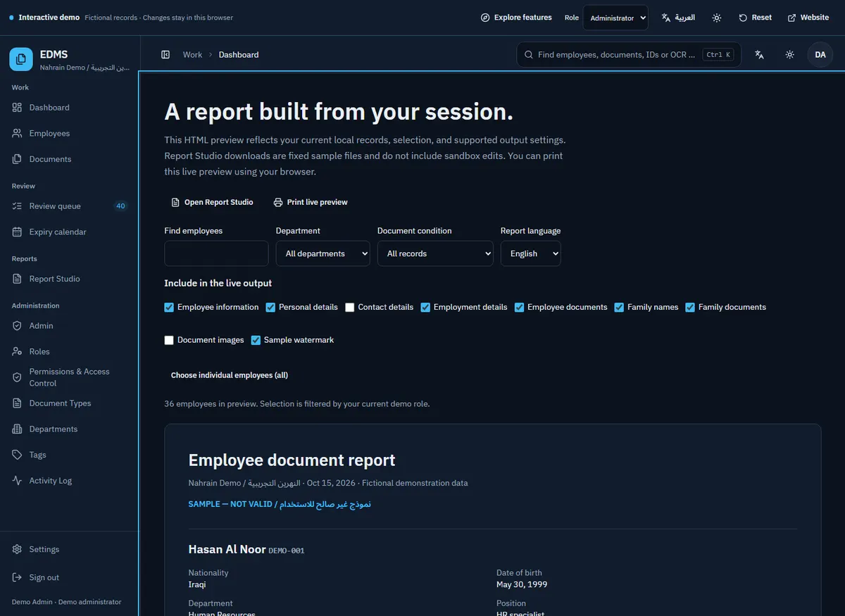Toggle the sidebar collapse icon
Image resolution: width=845 pixels, height=616 pixels.
coord(165,55)
